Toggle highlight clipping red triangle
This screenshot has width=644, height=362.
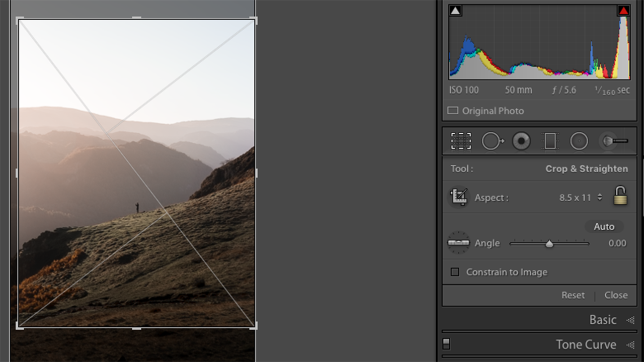623,11
